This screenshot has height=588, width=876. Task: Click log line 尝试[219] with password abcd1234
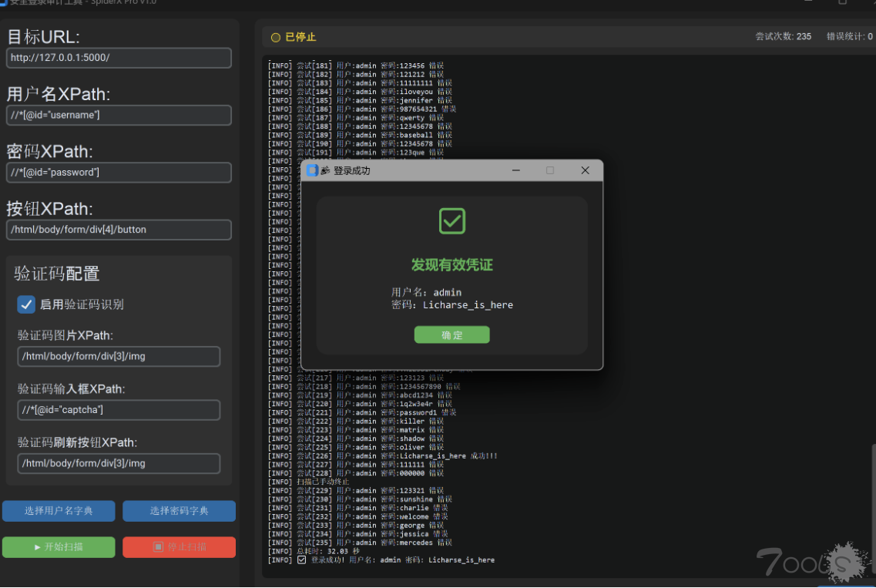(360, 395)
